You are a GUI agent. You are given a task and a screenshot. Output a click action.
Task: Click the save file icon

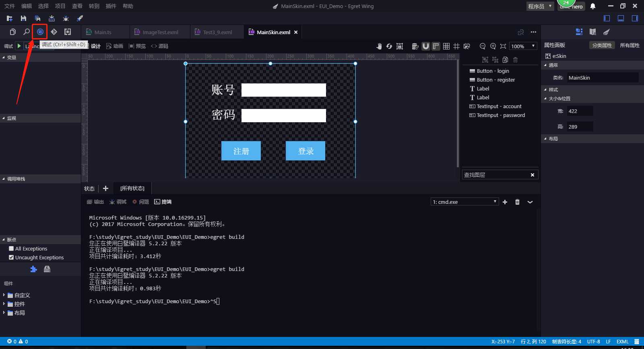point(23,18)
